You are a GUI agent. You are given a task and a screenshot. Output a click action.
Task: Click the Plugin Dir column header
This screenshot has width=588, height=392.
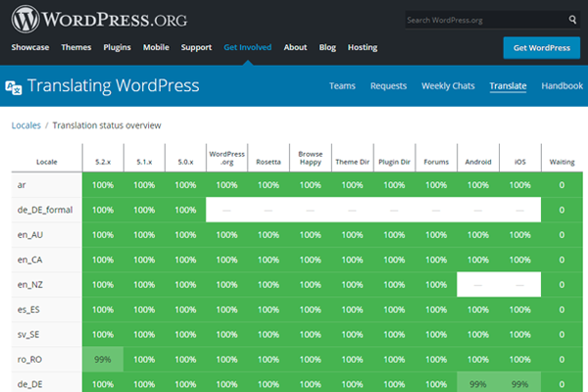coord(394,162)
